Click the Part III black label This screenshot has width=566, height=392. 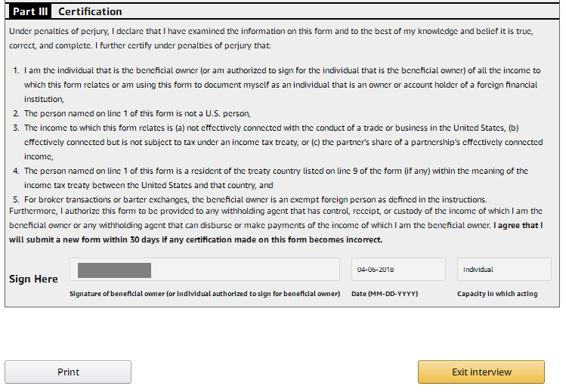pyautogui.click(x=30, y=11)
